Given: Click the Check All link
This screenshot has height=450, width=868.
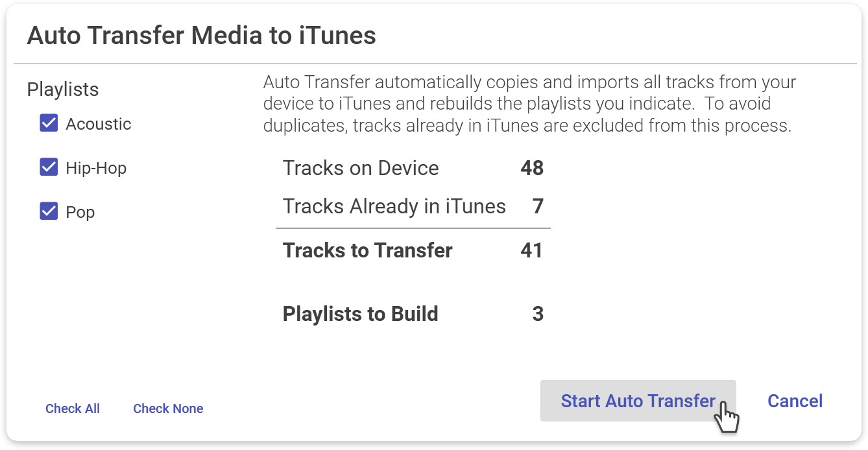Looking at the screenshot, I should [73, 409].
